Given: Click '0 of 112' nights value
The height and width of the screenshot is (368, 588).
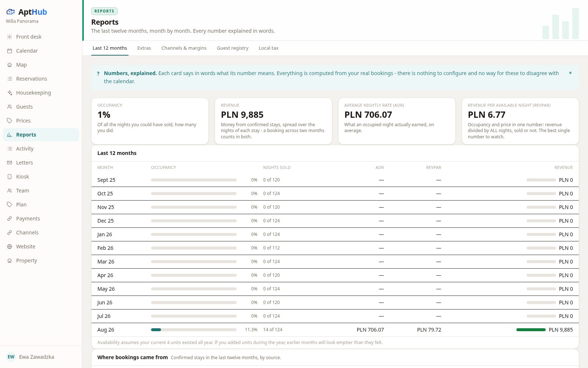Looking at the screenshot, I should [x=272, y=248].
